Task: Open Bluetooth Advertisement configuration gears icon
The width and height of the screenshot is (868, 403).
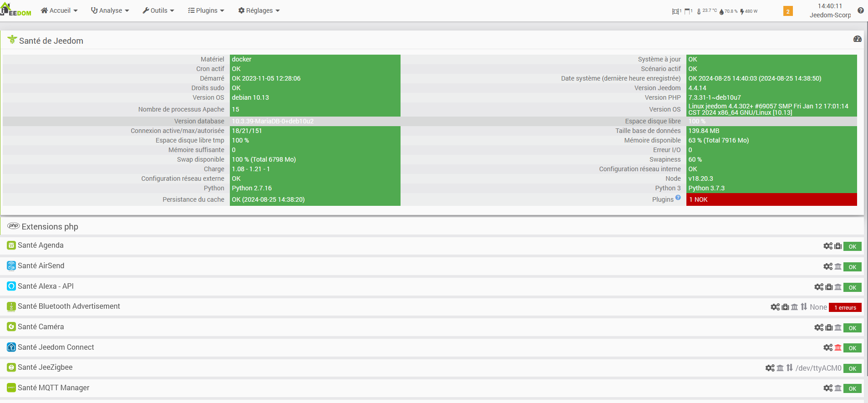Action: (775, 307)
